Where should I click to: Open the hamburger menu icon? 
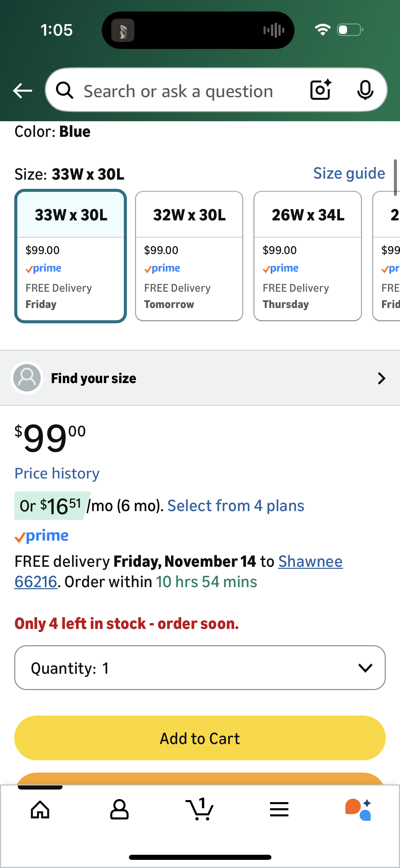click(x=279, y=810)
